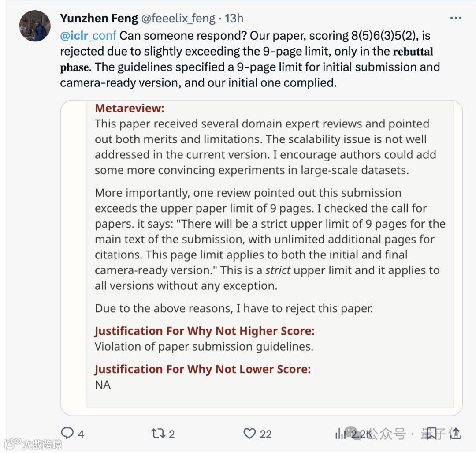Open Yunzhen Feng's profile avatar
The image size is (476, 453).
(35, 26)
